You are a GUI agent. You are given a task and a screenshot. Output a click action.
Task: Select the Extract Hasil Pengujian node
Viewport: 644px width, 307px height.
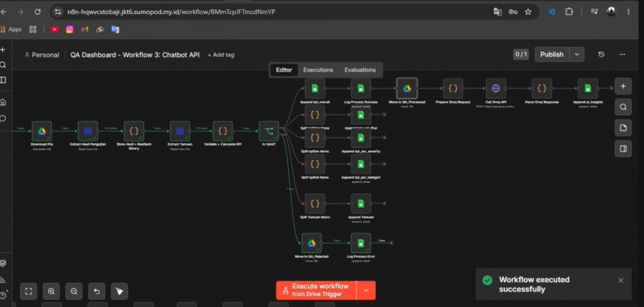pyautogui.click(x=87, y=131)
